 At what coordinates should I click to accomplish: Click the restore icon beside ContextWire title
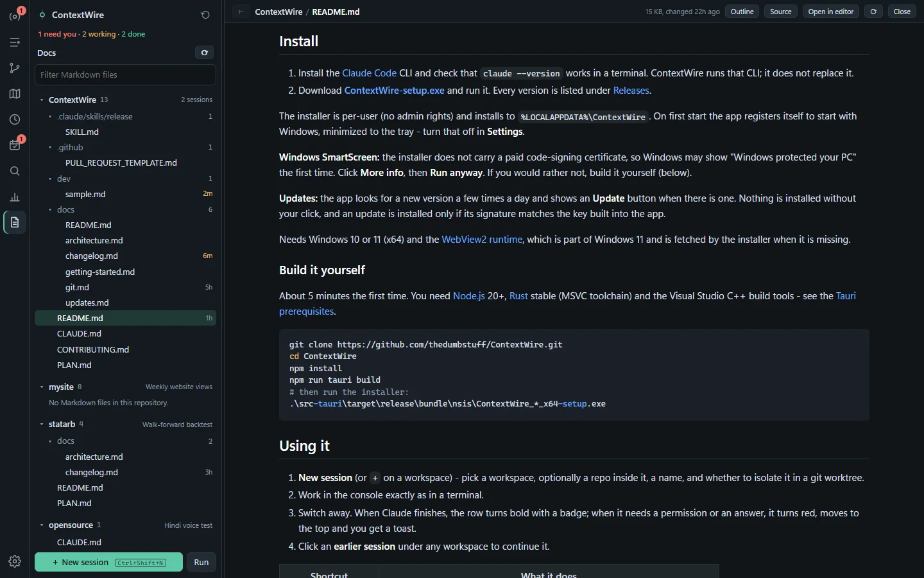tap(205, 15)
